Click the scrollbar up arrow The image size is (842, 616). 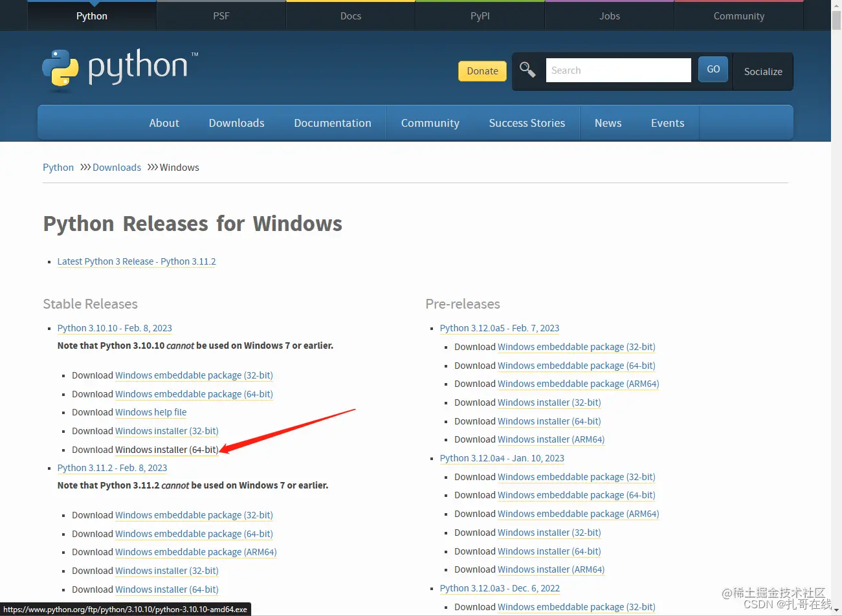click(836, 5)
